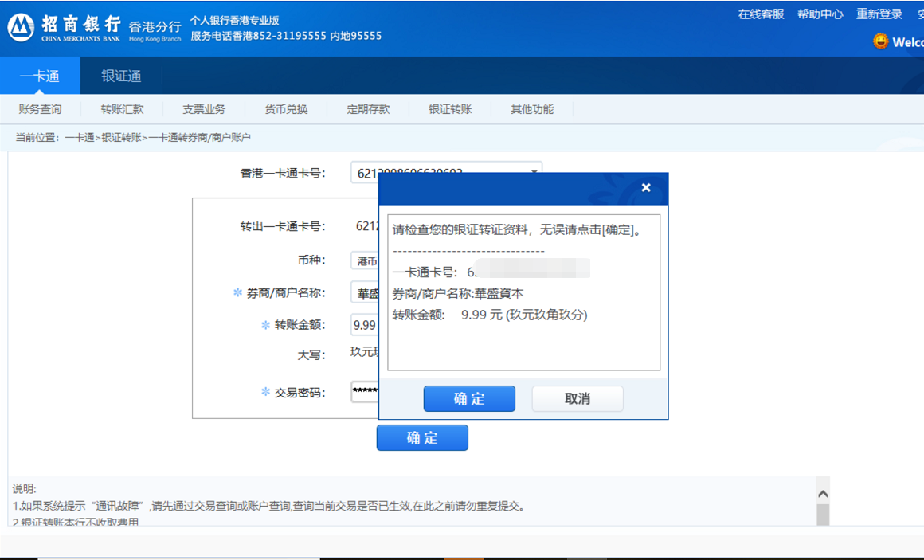Click 服务电话 hotline text in header
Viewport: 924px width, 560px height.
286,36
